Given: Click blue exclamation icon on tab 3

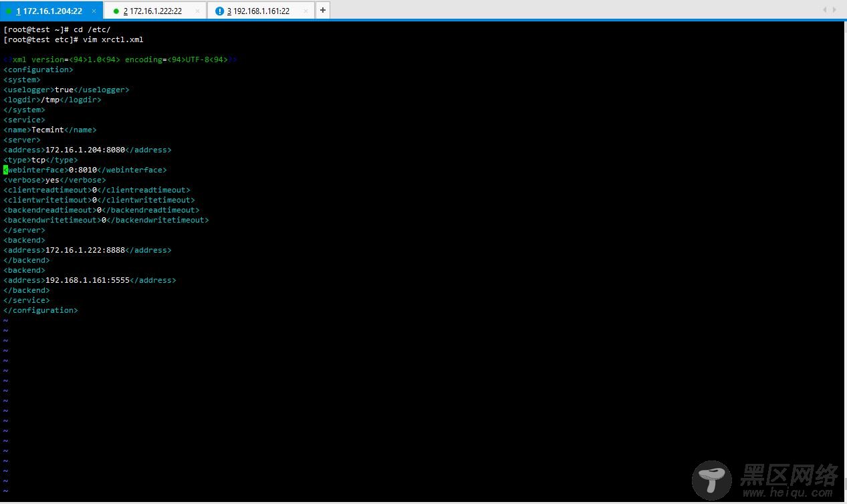Looking at the screenshot, I should click(219, 11).
